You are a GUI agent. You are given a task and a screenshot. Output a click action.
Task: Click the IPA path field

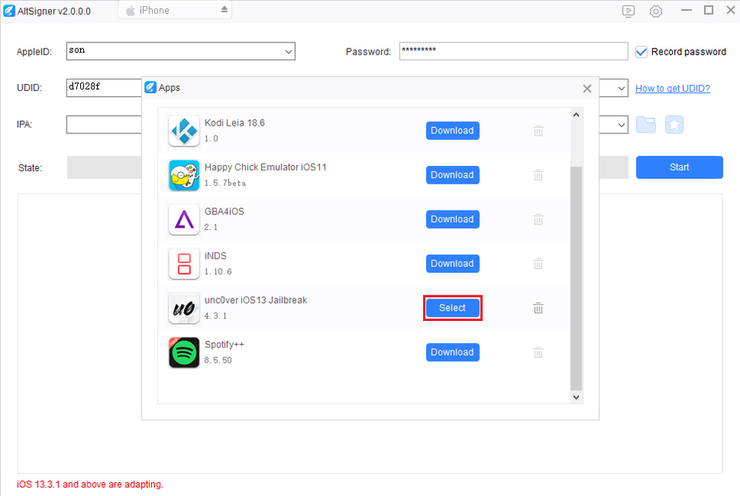104,125
